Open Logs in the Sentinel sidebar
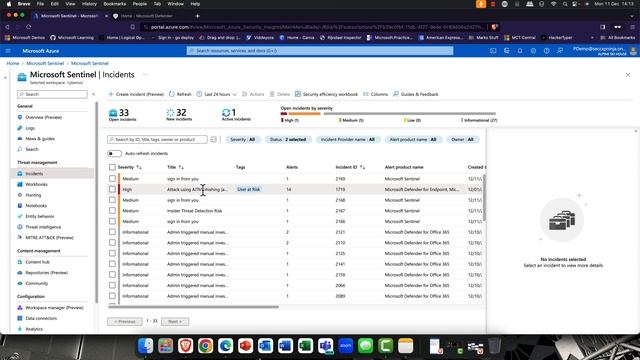The width and height of the screenshot is (640, 360). 30,128
